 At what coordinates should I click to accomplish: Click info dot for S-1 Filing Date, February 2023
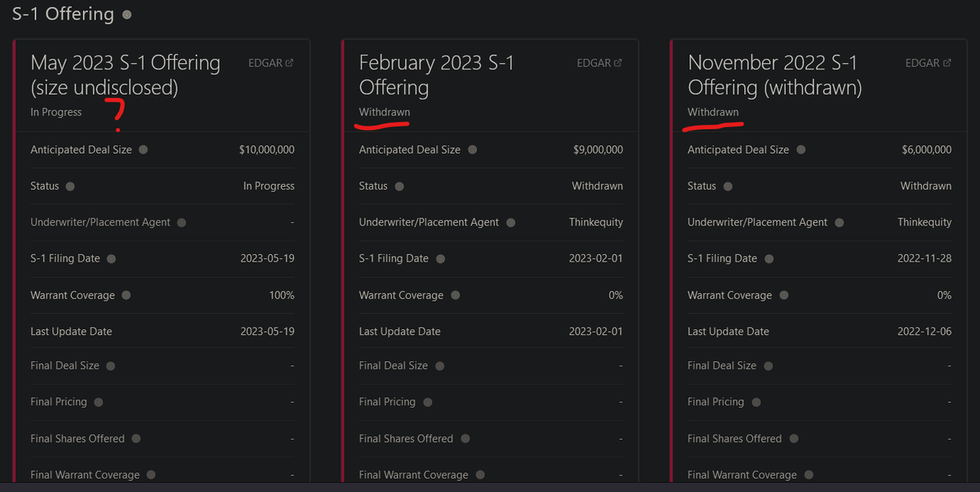(x=440, y=259)
